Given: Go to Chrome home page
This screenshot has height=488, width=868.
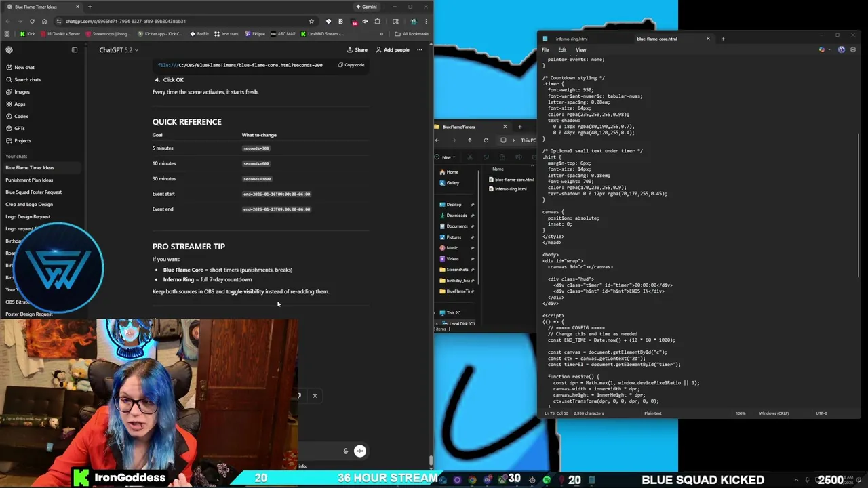Looking at the screenshot, I should 45,21.
